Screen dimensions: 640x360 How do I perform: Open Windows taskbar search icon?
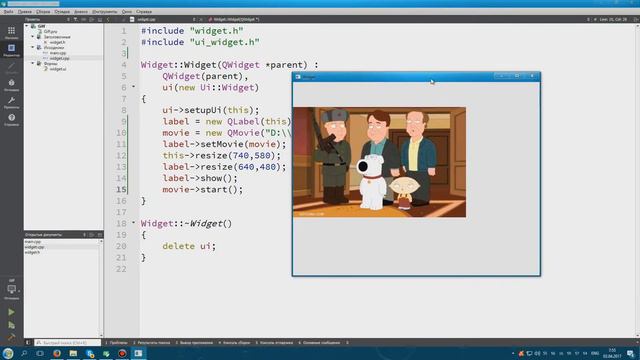click(24, 353)
